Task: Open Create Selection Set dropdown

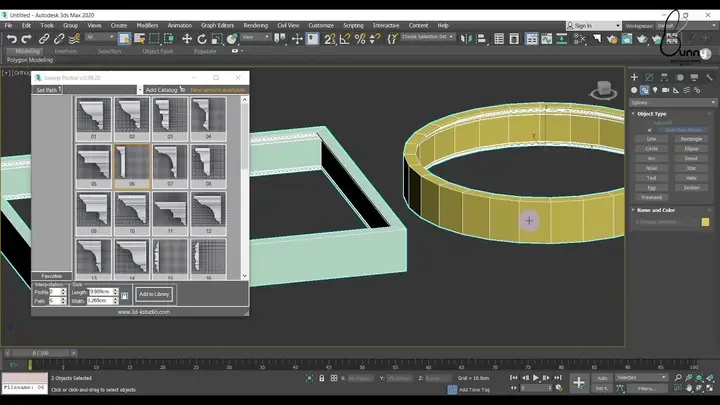Action: (x=428, y=37)
